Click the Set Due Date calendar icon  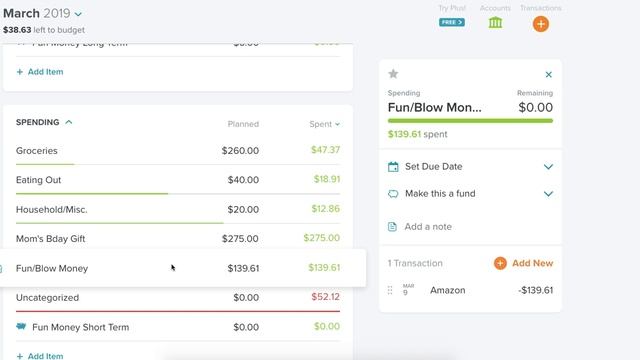pos(393,167)
